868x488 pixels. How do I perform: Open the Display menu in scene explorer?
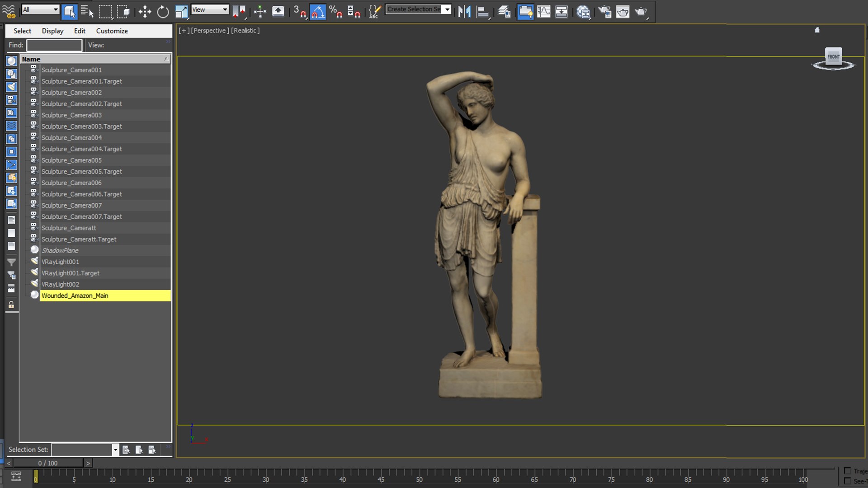[x=52, y=31]
